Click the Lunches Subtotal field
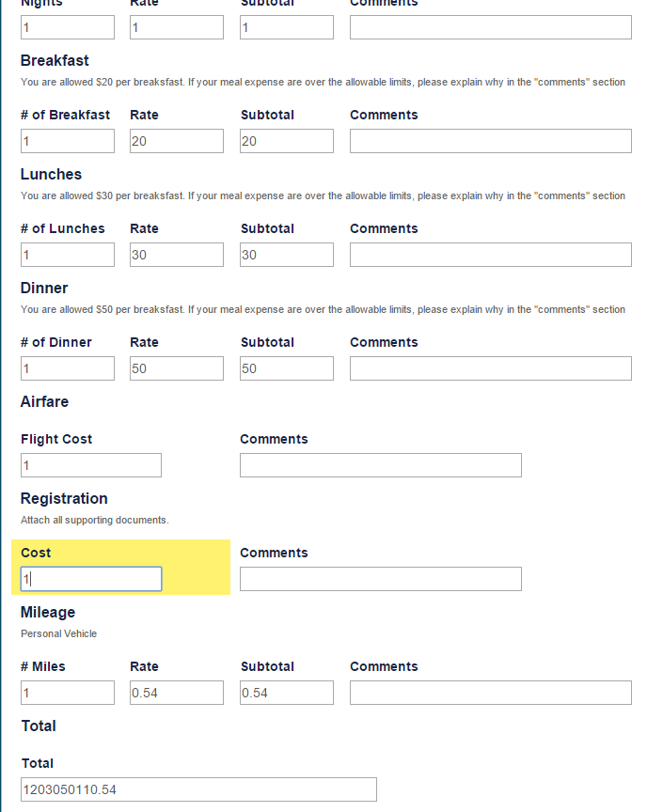The image size is (647, 812). [x=287, y=255]
